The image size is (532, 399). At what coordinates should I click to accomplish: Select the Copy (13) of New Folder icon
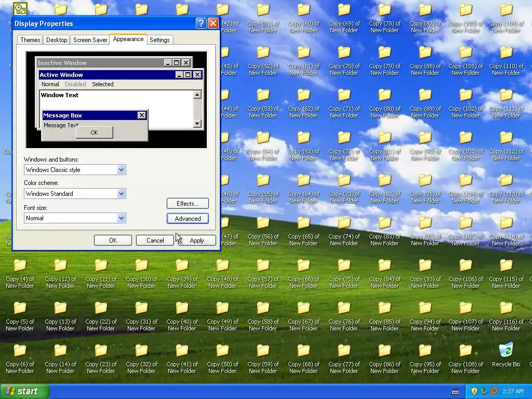60,316
